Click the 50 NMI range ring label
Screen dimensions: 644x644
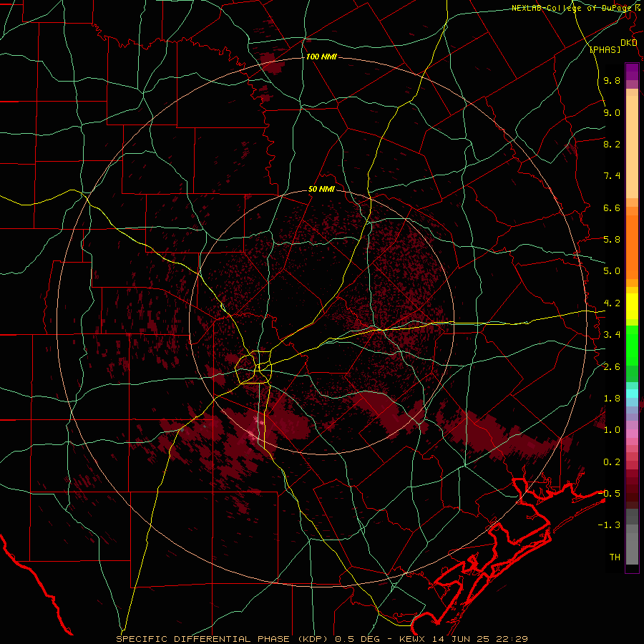[321, 190]
